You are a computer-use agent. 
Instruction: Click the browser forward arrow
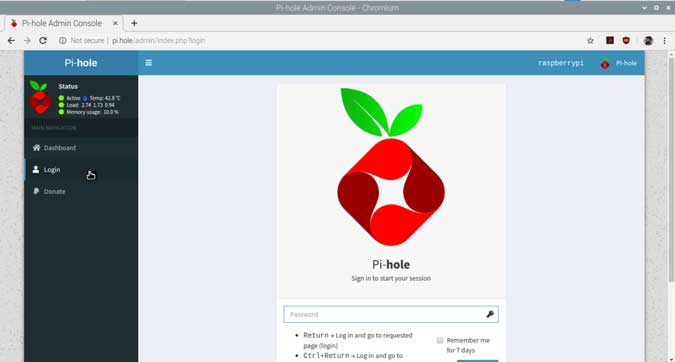pyautogui.click(x=27, y=40)
